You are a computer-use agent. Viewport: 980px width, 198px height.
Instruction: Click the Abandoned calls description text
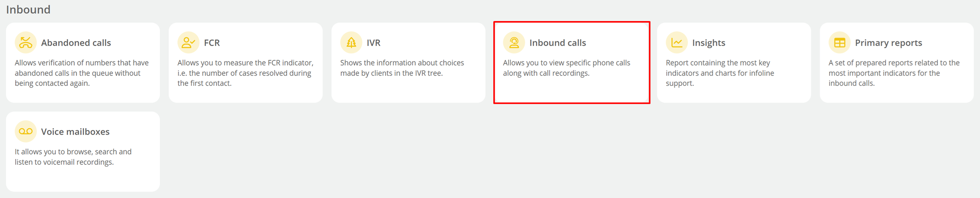click(x=82, y=73)
